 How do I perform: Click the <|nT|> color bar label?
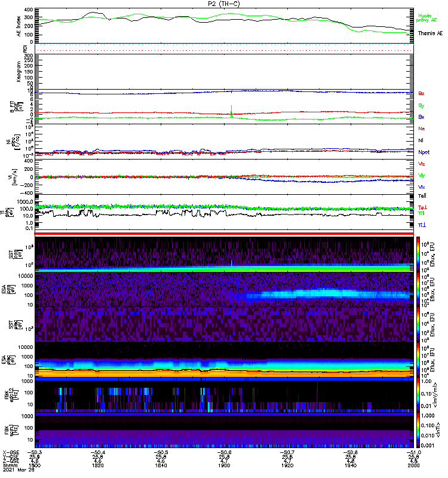tap(438, 430)
